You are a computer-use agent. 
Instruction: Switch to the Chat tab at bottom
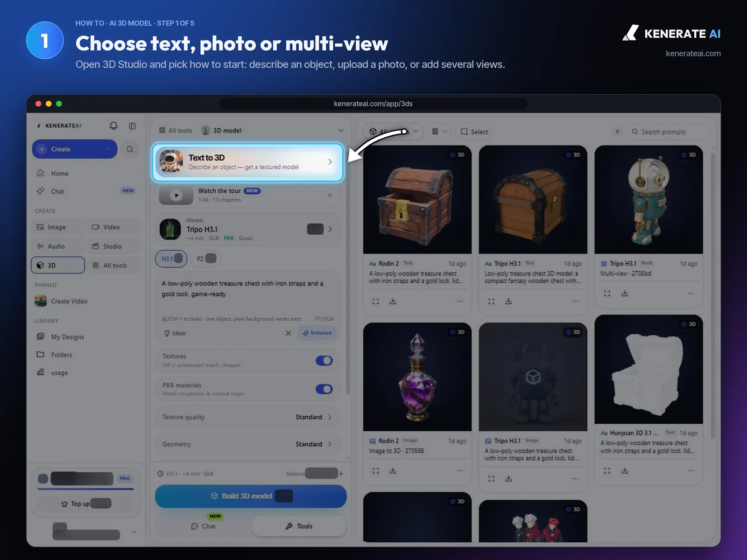click(203, 526)
